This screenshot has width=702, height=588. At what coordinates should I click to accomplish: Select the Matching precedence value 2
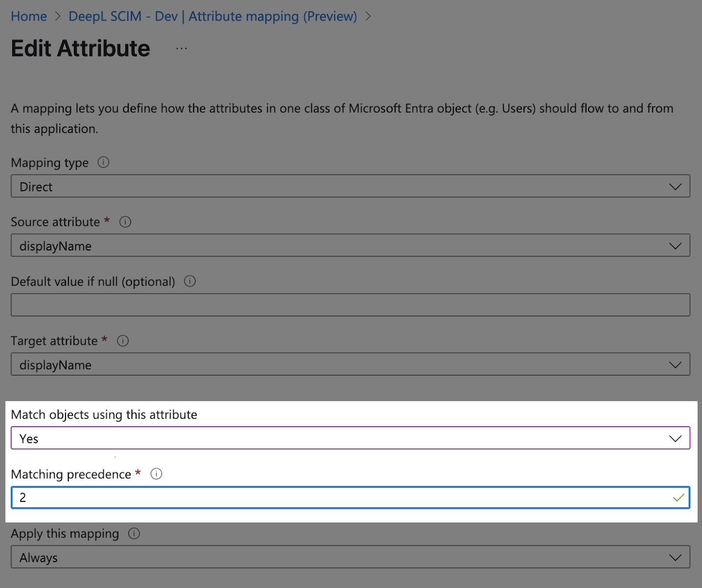(x=342, y=497)
